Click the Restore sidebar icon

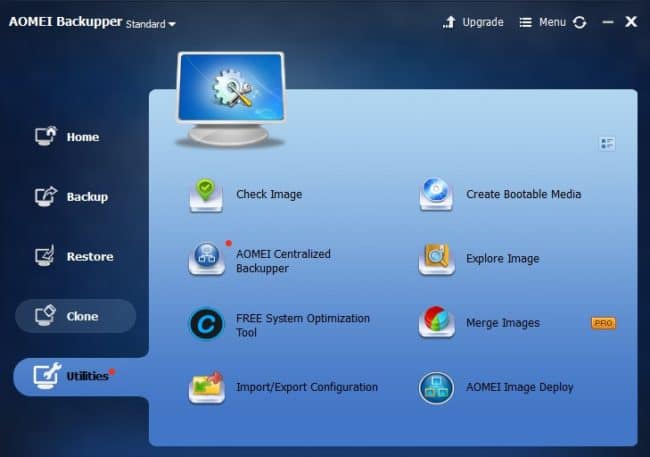[x=45, y=255]
